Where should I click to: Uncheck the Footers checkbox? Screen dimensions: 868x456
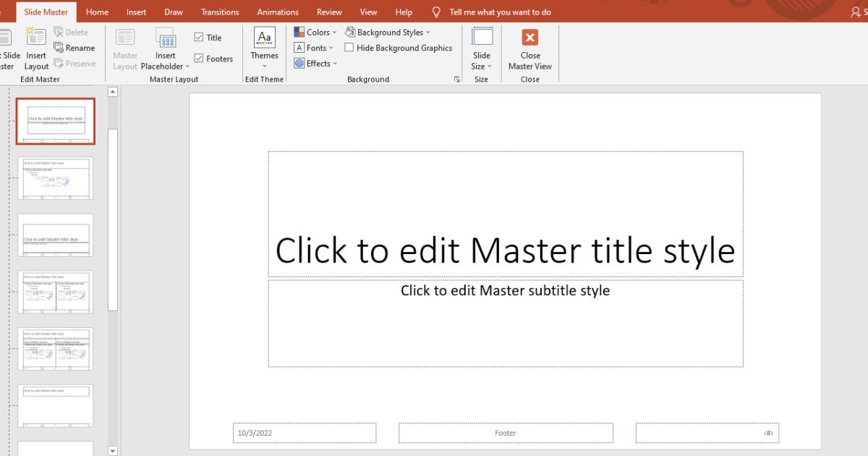[200, 58]
